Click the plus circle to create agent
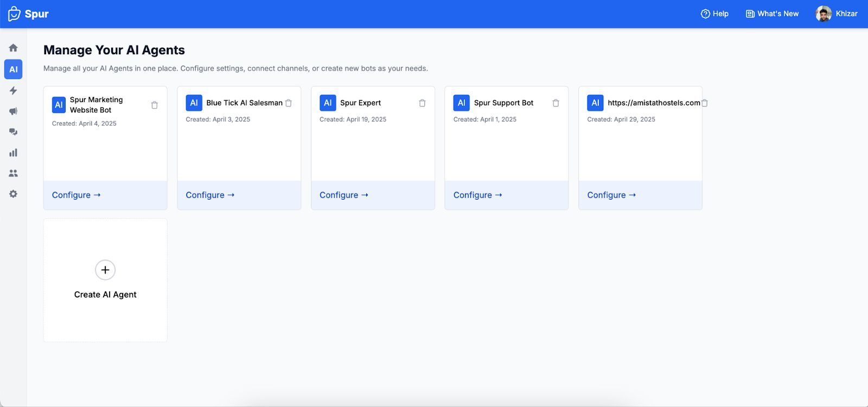 [105, 270]
